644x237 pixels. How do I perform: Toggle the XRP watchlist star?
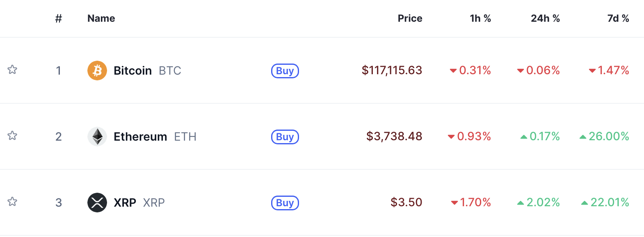pos(12,202)
